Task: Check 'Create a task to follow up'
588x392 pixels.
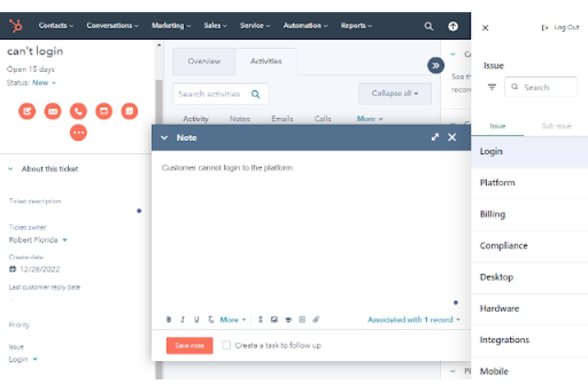Action: [226, 345]
